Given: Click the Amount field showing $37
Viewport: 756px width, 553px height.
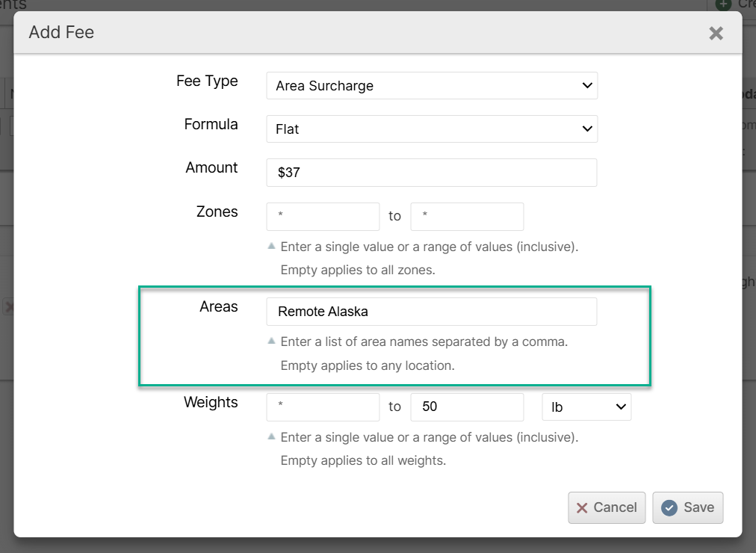Looking at the screenshot, I should pos(431,173).
